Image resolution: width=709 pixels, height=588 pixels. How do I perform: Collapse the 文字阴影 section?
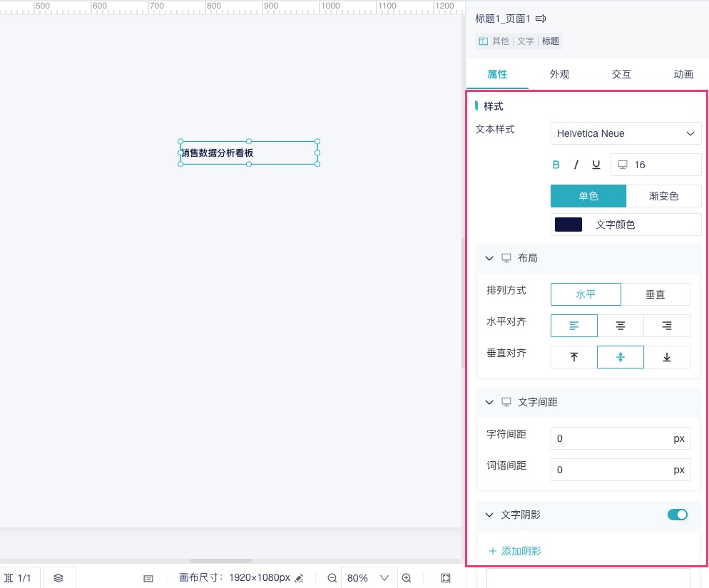click(489, 515)
